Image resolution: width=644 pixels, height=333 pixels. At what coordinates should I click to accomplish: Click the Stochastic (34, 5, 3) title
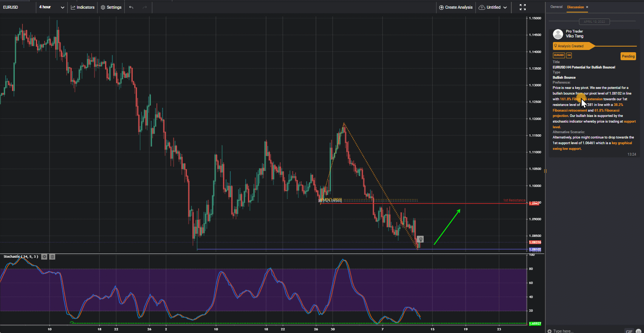click(x=21, y=257)
